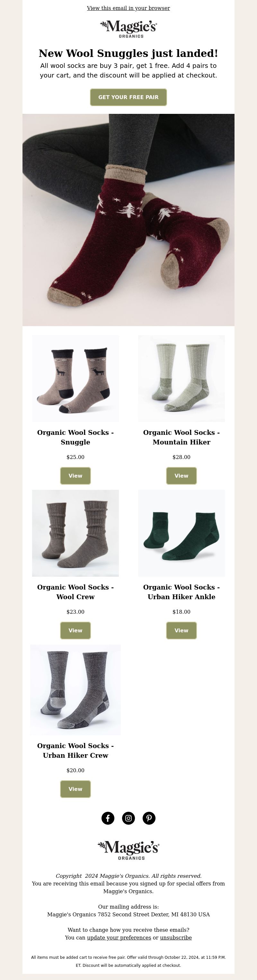Viewport: 257px width, 980px height.
Task: Open the green Urban Hiker Ankle image
Action: click(181, 533)
